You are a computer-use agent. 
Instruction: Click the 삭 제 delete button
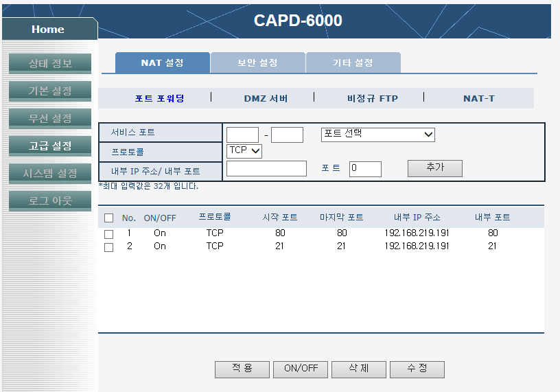click(359, 369)
